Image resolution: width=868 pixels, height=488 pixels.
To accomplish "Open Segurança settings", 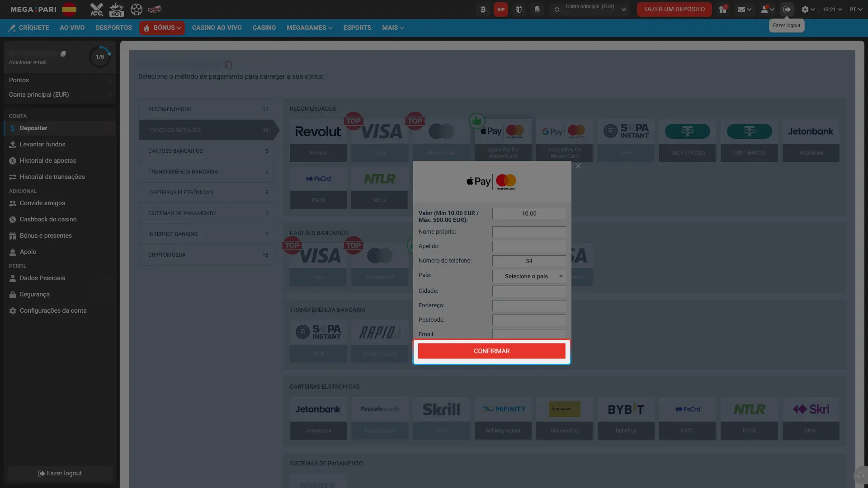I will pos(60,295).
